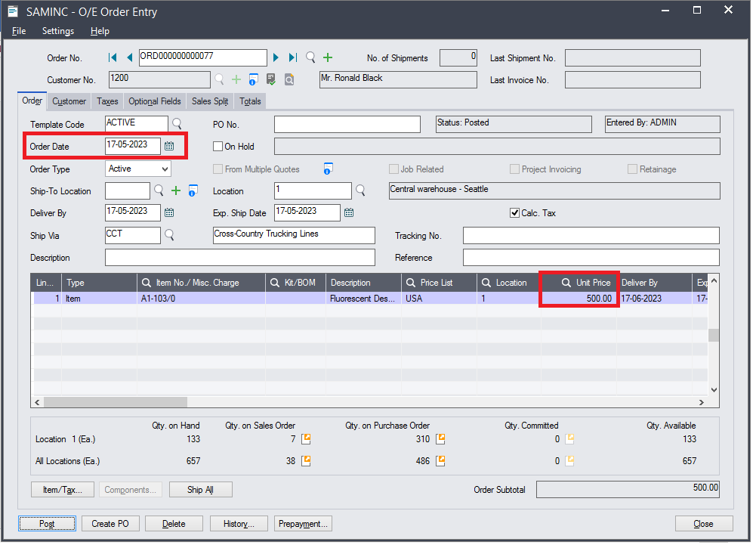Expand the Order Type dropdown
Image resolution: width=756 pixels, height=545 pixels.
(x=165, y=169)
